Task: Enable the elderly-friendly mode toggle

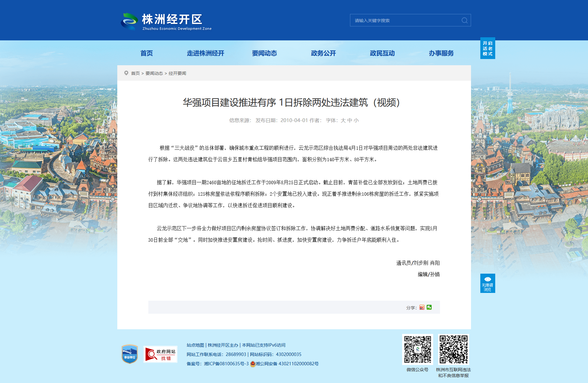Action: 487,48
